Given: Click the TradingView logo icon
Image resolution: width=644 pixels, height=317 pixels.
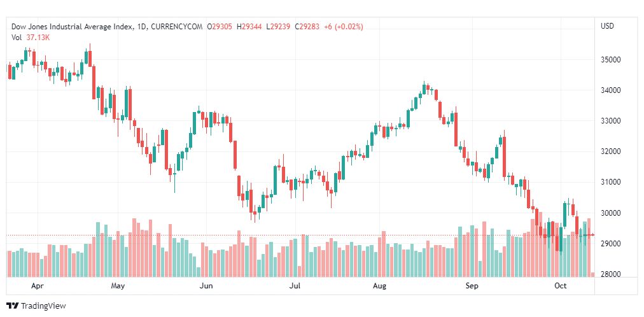Looking at the screenshot, I should [13, 306].
